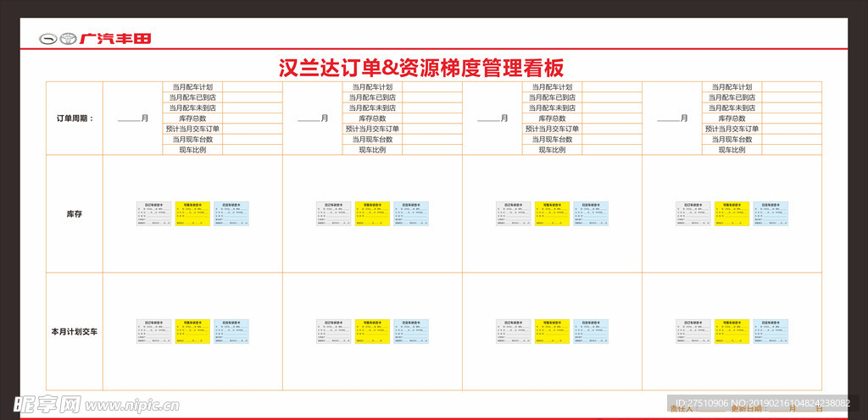Click the Toyota emblem logo
The width and height of the screenshot is (868, 420).
click(69, 39)
